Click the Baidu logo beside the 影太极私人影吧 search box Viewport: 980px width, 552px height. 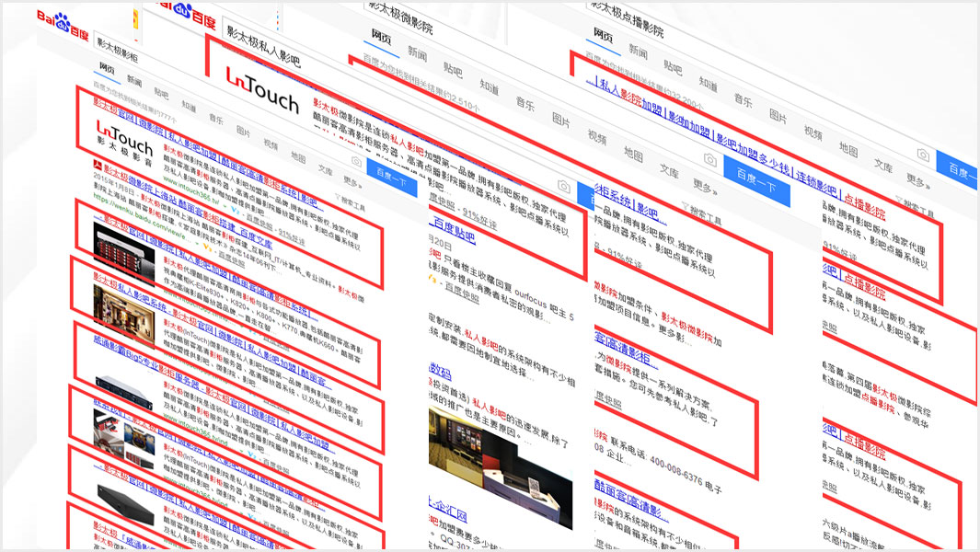[186, 14]
